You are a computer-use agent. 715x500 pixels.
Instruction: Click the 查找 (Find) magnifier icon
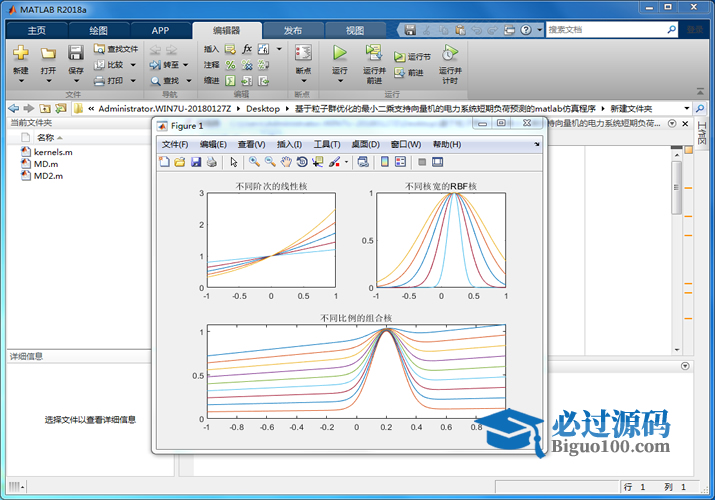pyautogui.click(x=155, y=81)
